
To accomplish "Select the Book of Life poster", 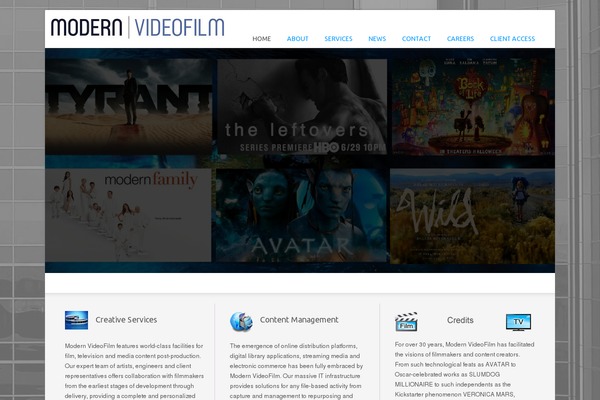I will point(473,106).
